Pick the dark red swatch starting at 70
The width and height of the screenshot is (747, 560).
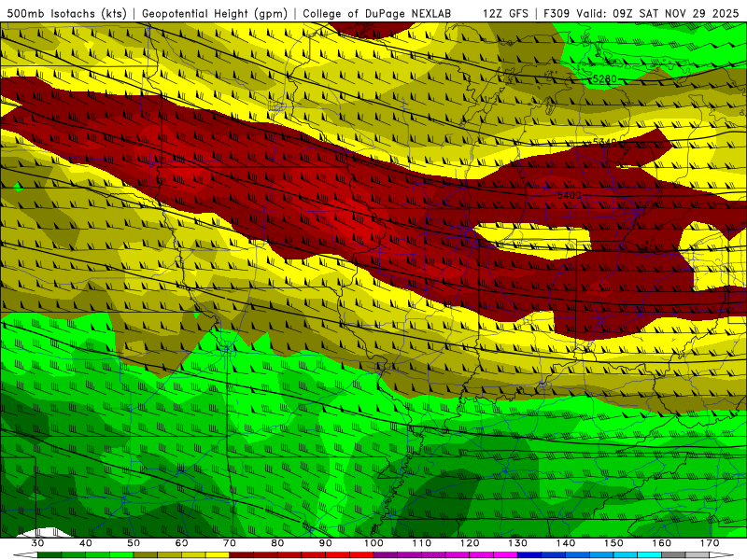pos(242,555)
